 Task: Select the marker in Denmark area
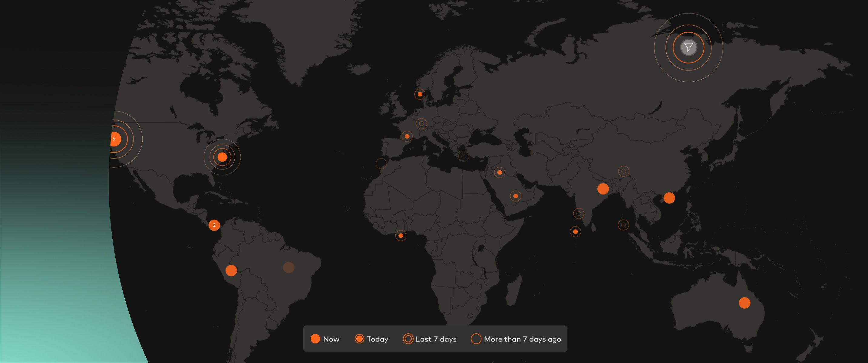point(420,94)
